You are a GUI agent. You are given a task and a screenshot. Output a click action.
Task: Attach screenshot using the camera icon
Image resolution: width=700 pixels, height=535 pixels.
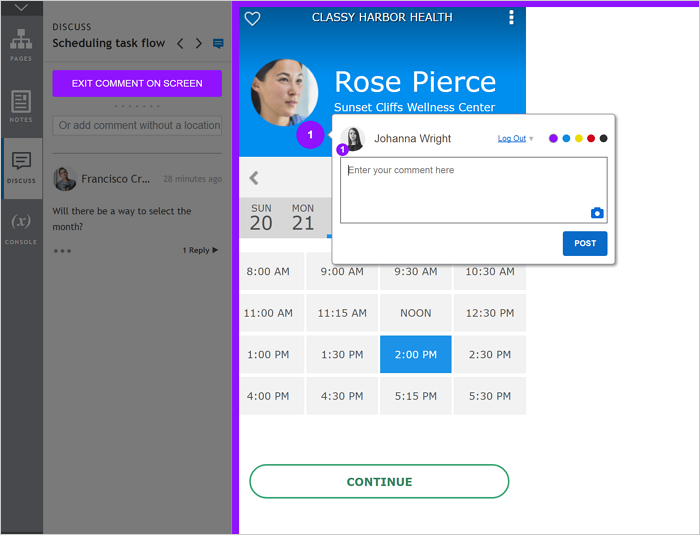pyautogui.click(x=597, y=213)
